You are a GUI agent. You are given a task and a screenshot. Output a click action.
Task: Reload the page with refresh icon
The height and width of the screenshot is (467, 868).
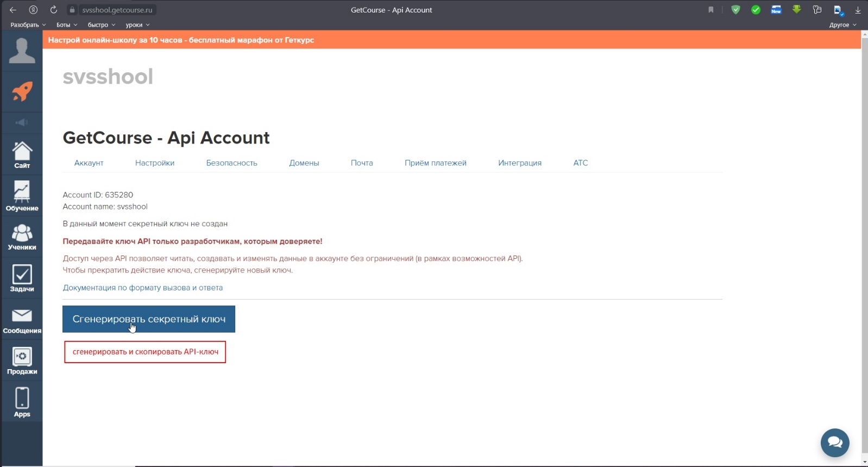pos(53,10)
